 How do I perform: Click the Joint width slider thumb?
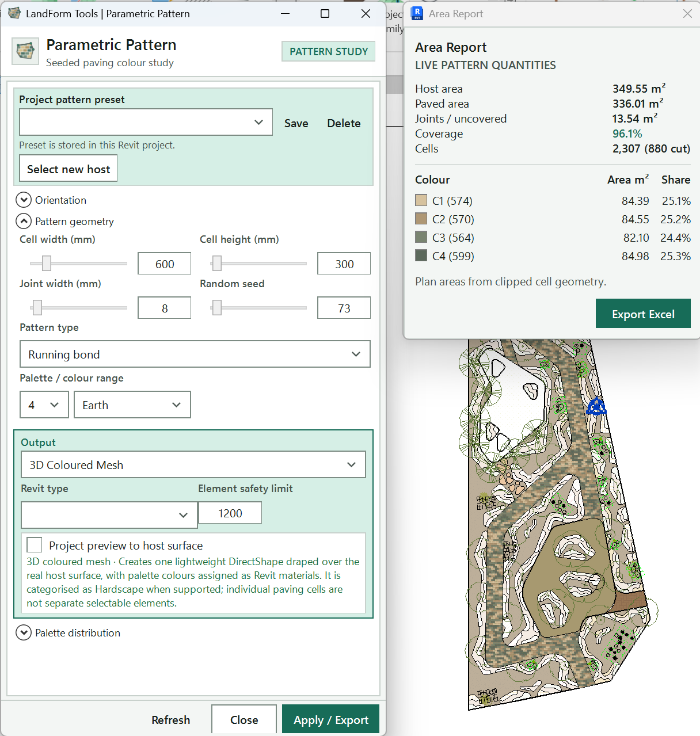pyautogui.click(x=37, y=307)
